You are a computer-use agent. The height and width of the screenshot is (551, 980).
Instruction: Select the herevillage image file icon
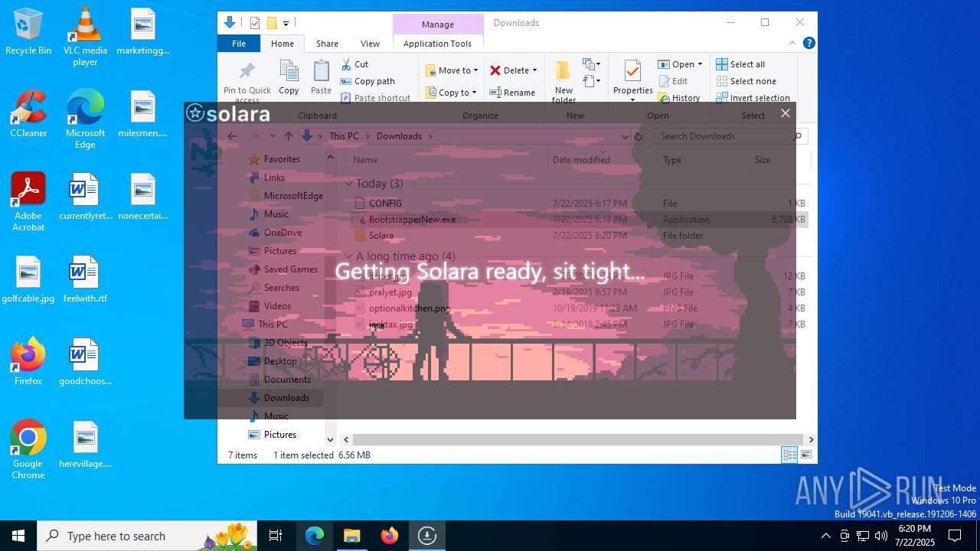click(85, 445)
